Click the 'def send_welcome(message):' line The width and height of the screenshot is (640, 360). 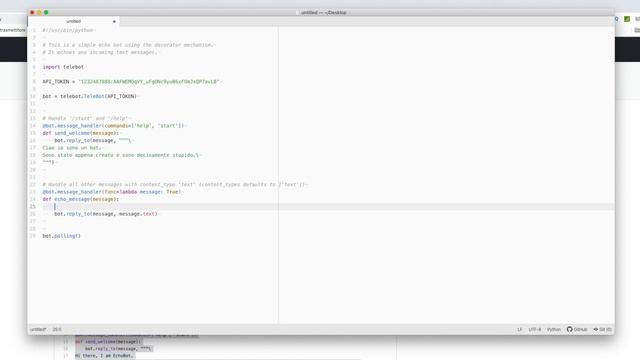click(80, 133)
